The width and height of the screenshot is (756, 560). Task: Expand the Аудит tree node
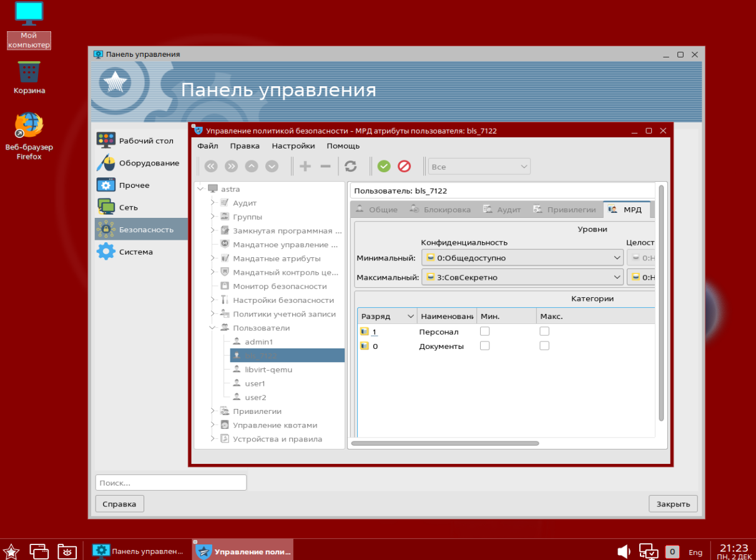(x=212, y=203)
